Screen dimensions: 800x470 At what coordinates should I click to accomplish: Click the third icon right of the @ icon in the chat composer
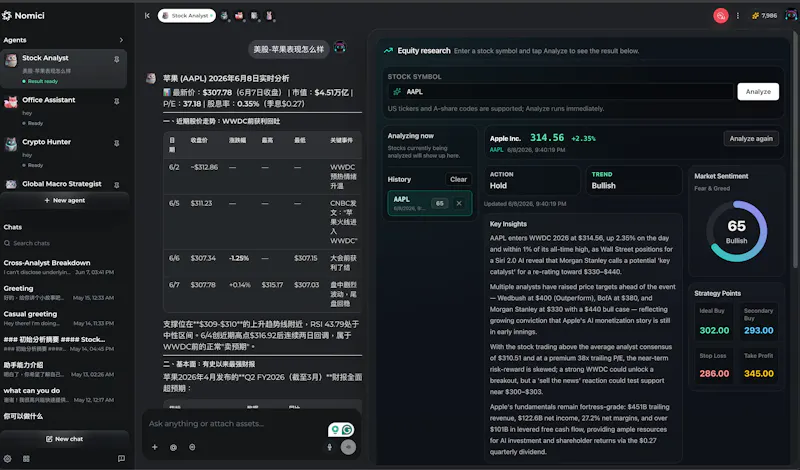(192, 447)
